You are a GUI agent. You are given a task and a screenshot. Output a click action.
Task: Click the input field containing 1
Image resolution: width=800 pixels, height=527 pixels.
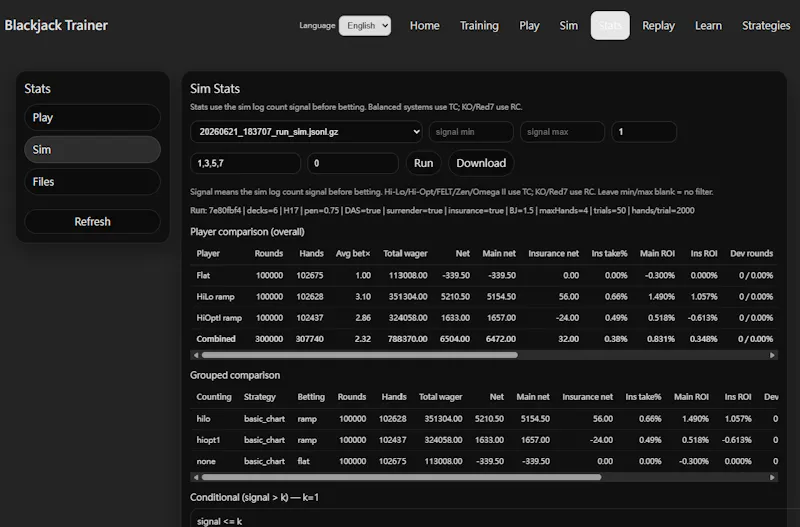pos(644,132)
